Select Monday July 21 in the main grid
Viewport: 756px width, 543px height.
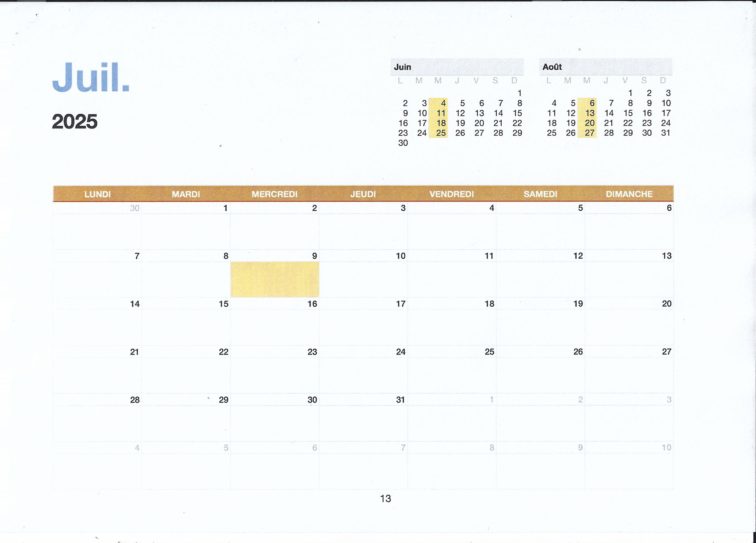(135, 352)
